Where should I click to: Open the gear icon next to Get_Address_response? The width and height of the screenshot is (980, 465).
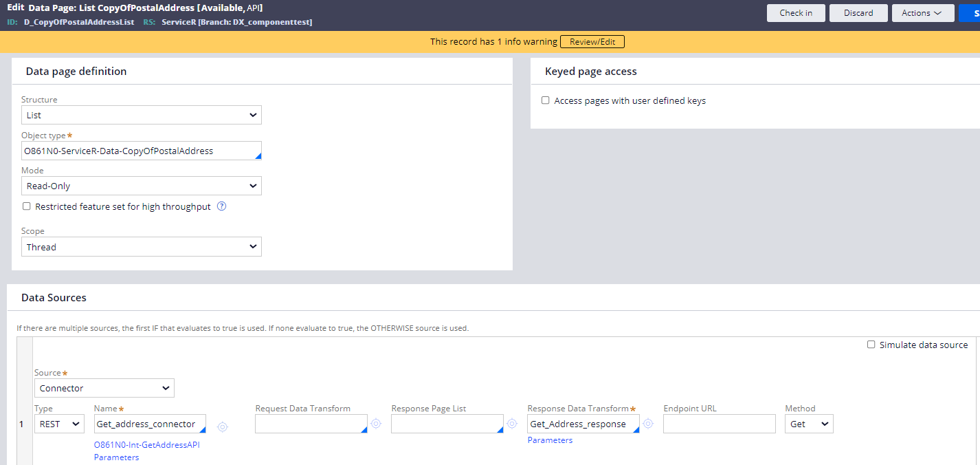(x=647, y=424)
